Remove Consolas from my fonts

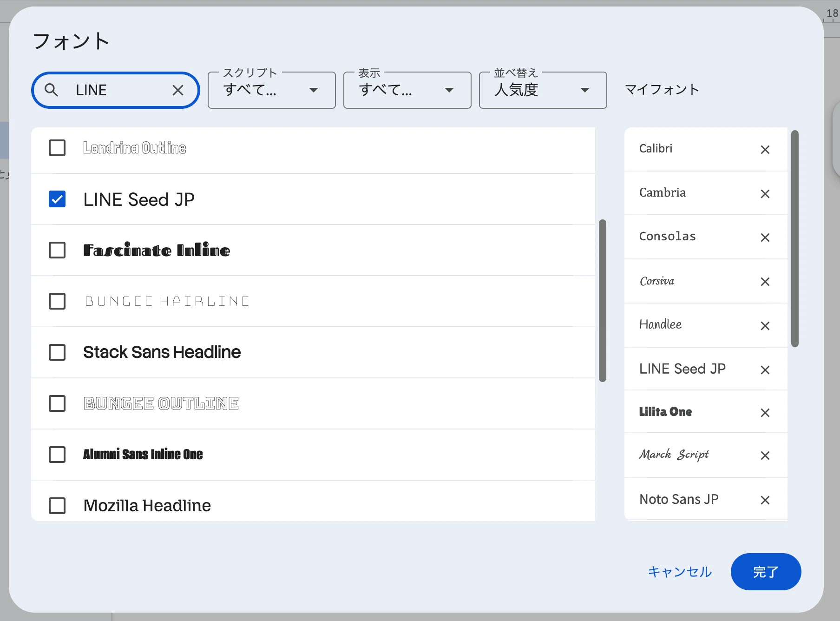pos(765,238)
